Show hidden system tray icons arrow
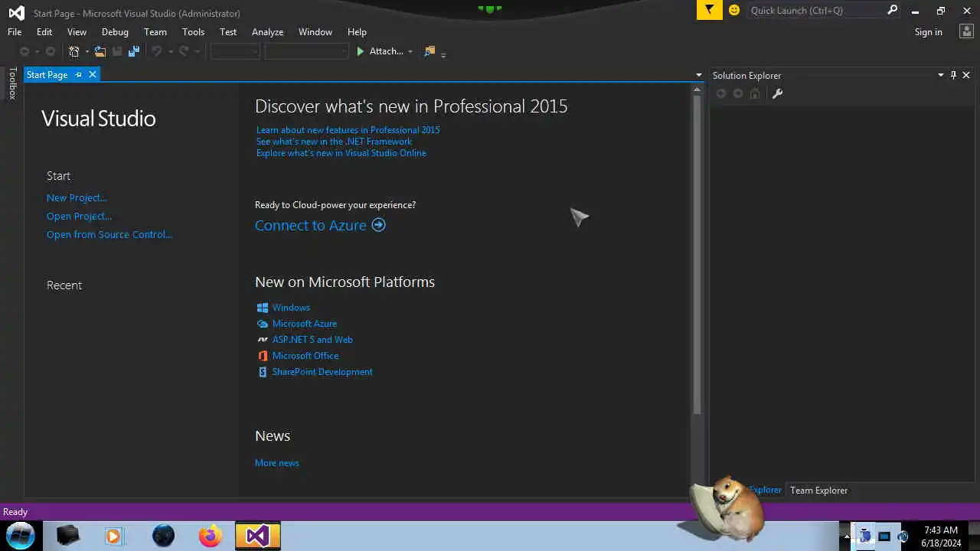 point(845,536)
